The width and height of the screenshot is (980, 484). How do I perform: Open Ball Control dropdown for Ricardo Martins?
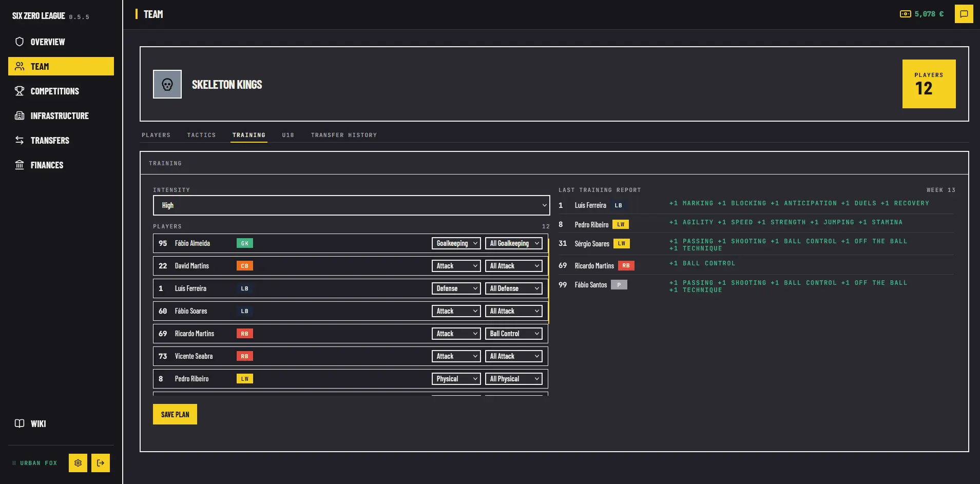point(514,334)
